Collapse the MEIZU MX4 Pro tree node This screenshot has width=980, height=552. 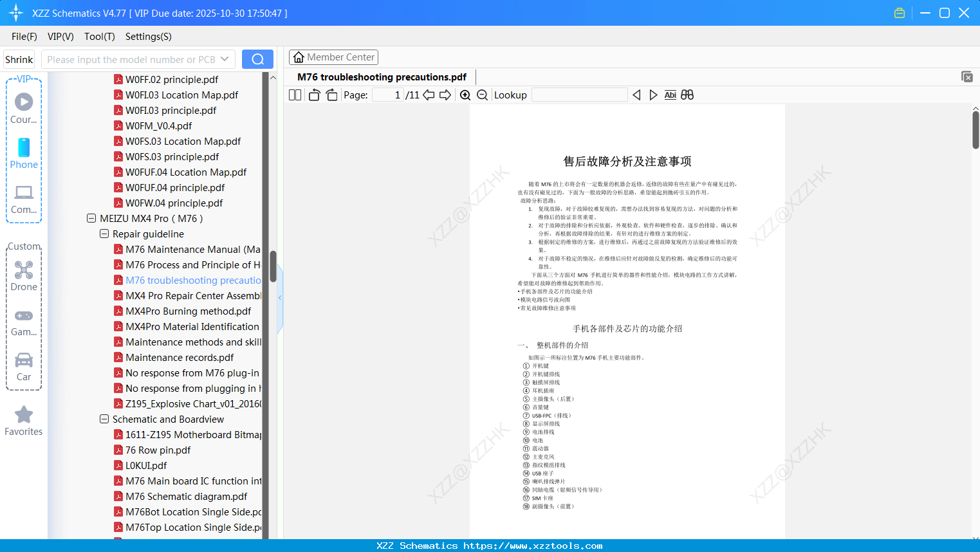(x=91, y=218)
